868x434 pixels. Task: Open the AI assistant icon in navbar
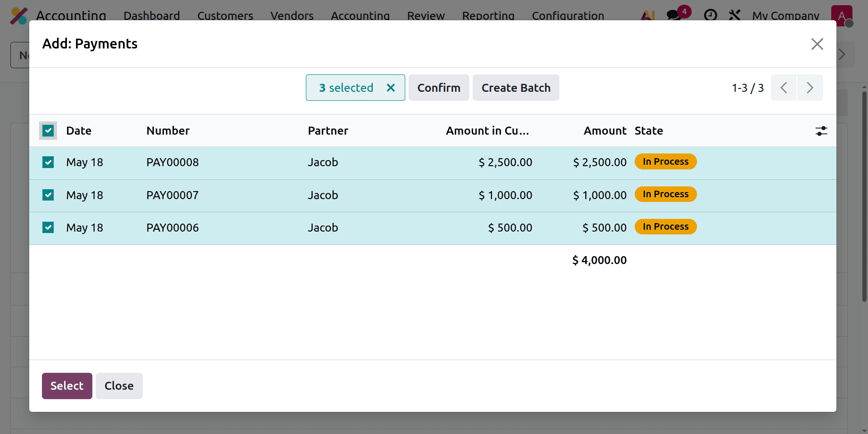648,16
